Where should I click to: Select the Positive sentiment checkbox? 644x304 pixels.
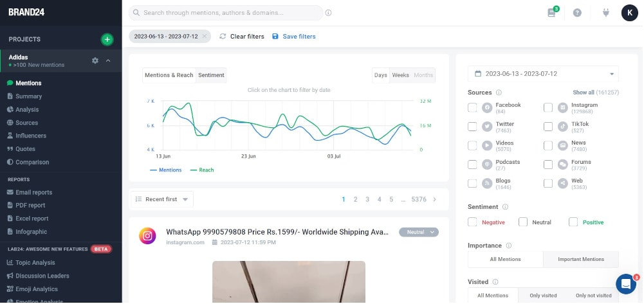click(x=573, y=222)
